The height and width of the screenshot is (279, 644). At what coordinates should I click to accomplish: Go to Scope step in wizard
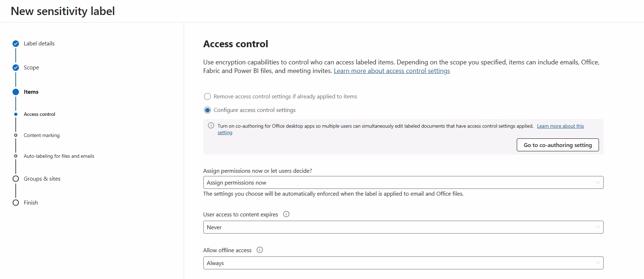[31, 68]
